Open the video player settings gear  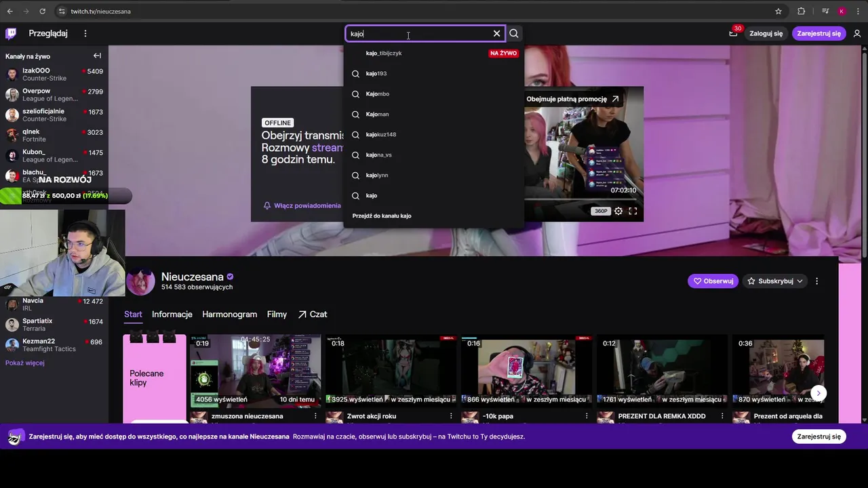click(x=618, y=211)
